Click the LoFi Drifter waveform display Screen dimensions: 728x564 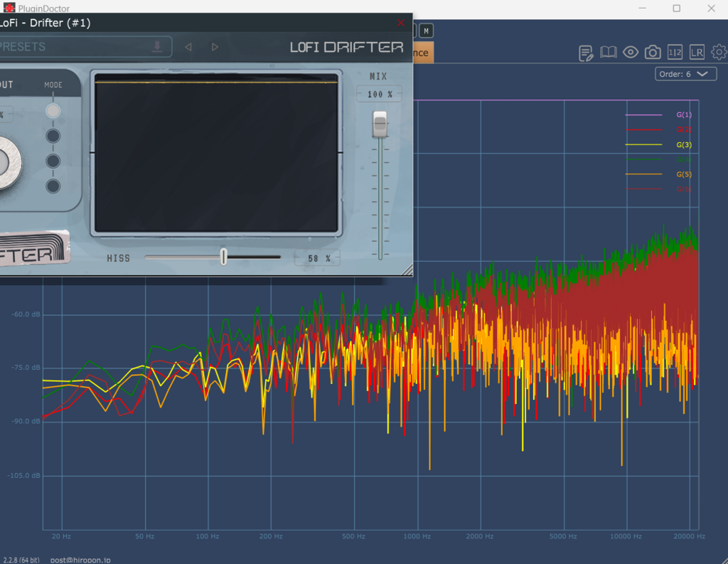[x=216, y=152]
